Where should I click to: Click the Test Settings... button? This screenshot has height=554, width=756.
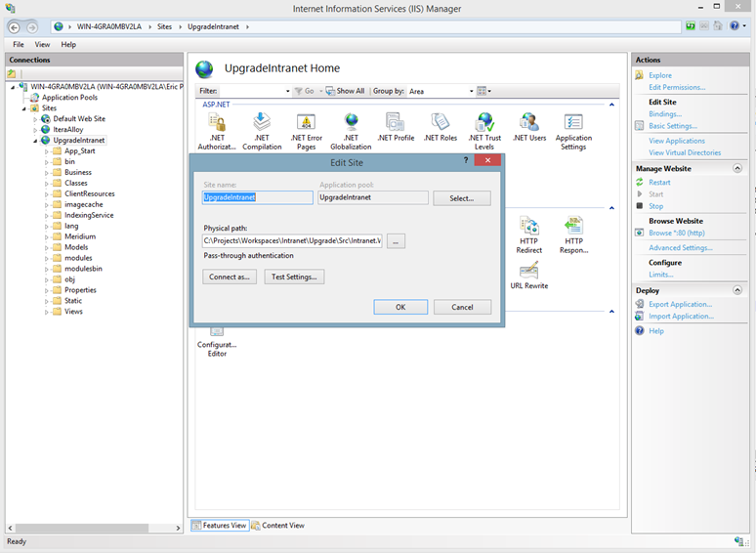click(x=294, y=277)
